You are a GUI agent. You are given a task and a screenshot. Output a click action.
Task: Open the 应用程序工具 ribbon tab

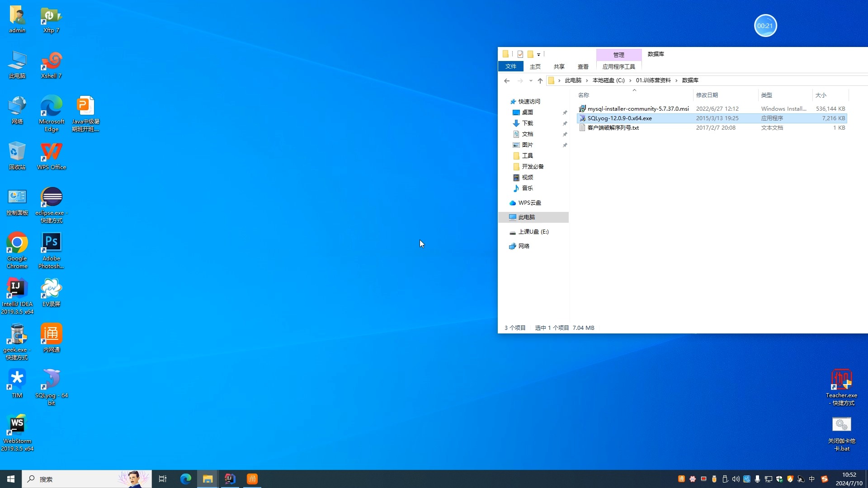(x=619, y=66)
